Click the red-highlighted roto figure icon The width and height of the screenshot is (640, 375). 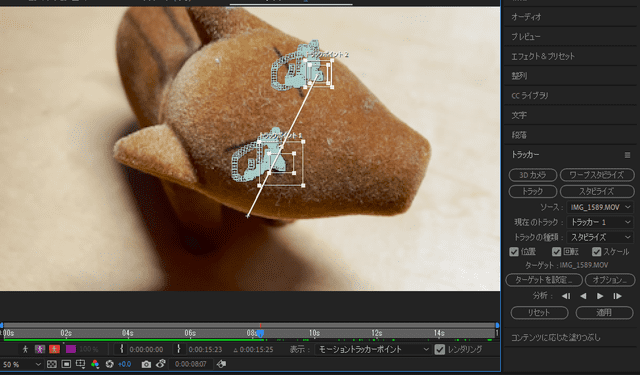[x=54, y=349]
